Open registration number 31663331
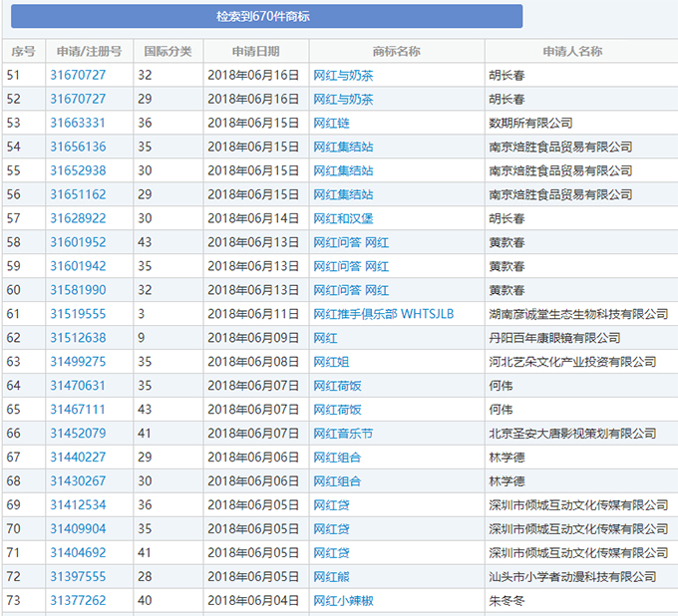This screenshot has width=678, height=616. point(78,123)
